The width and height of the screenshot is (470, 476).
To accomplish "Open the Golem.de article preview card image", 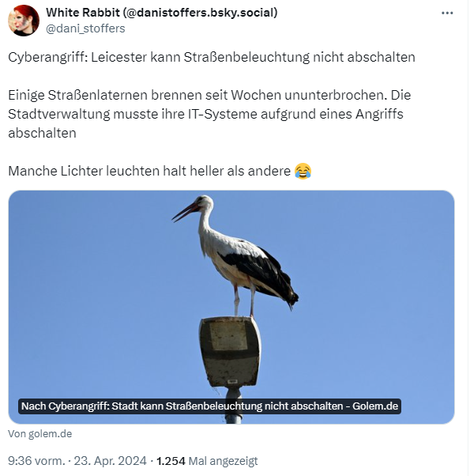I will 231,307.
